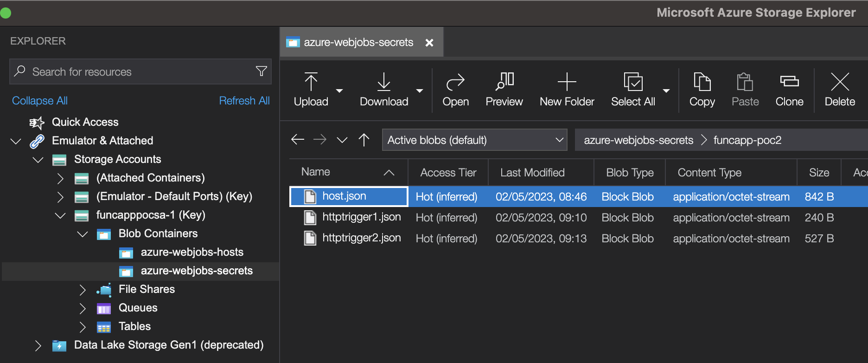The image size is (868, 363).
Task: Expand (Emulator - Default Ports) (Key) node
Action: pos(60,197)
